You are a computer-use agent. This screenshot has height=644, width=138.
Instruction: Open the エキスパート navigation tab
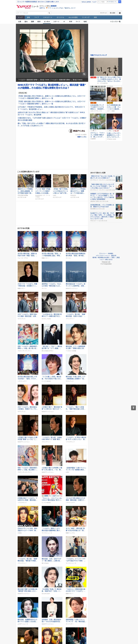coord(48,17)
